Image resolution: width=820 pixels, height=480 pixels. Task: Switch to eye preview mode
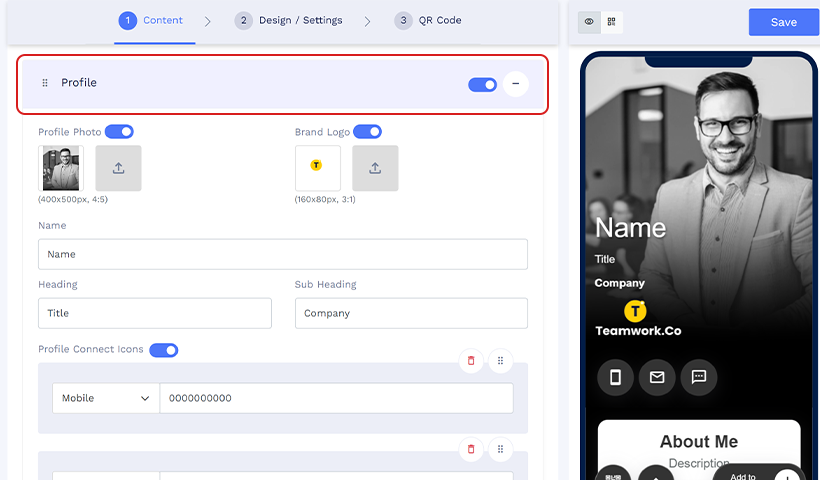(589, 22)
